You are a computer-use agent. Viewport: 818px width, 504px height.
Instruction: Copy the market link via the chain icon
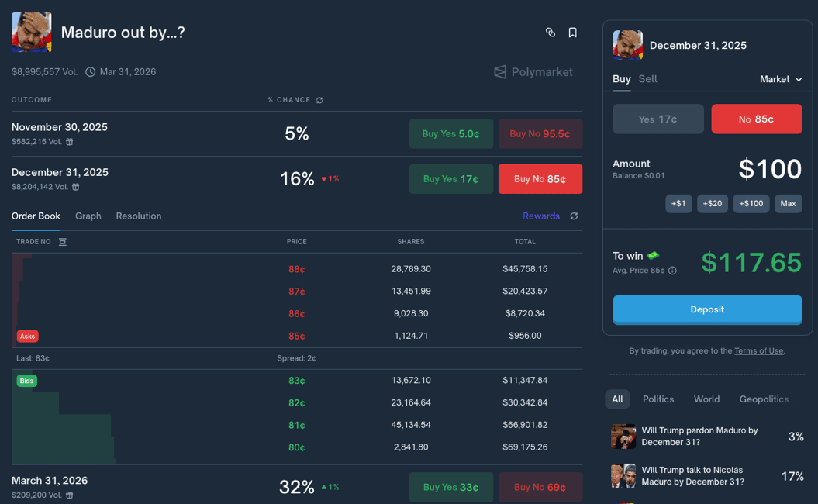click(551, 33)
